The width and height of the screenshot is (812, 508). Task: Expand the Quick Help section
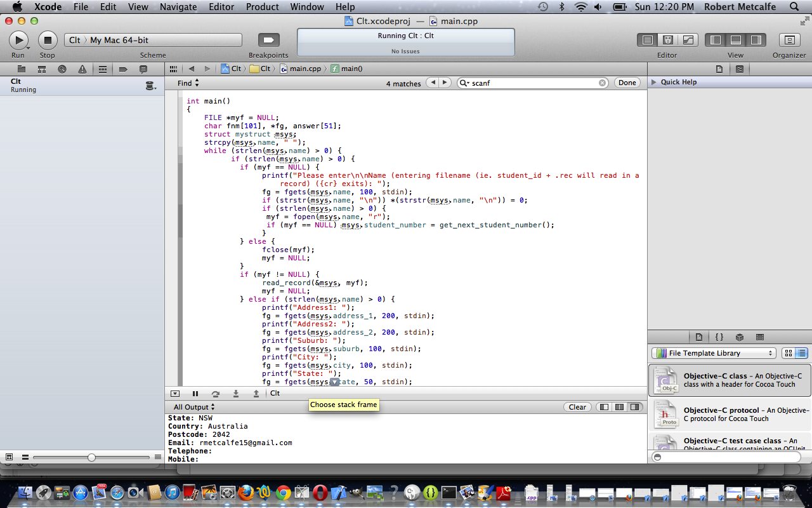click(x=653, y=82)
